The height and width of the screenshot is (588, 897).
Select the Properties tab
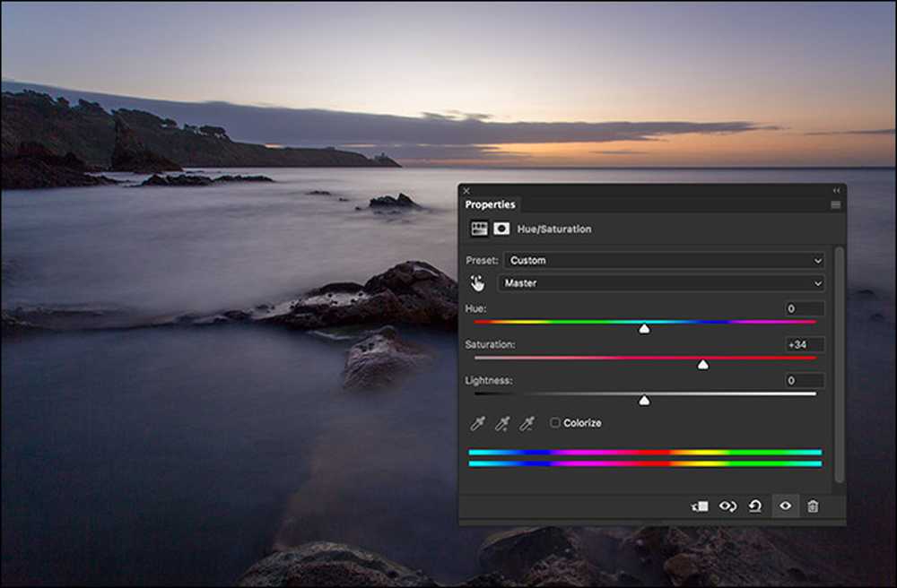tap(491, 204)
